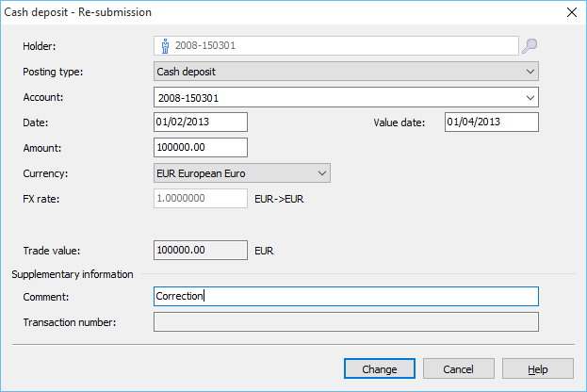Open the Posting type dropdown

click(x=345, y=71)
